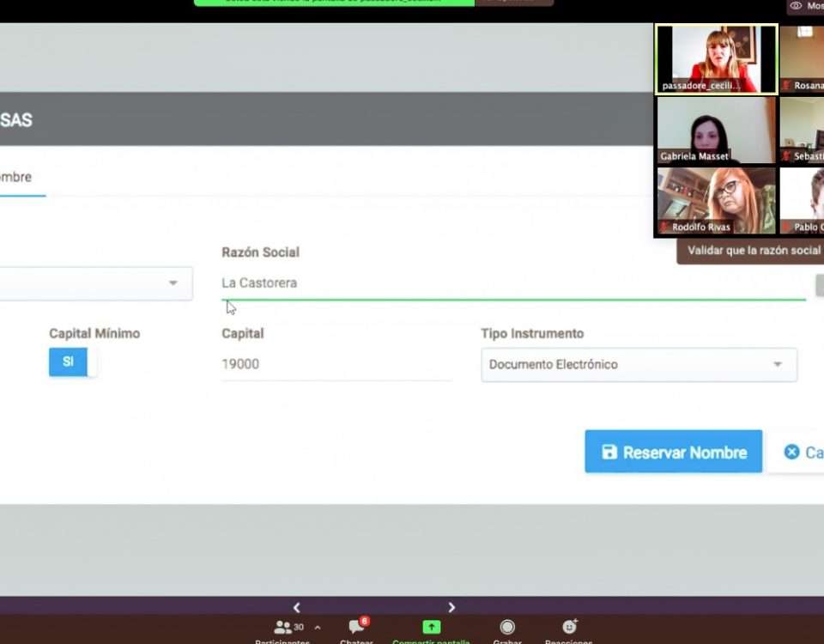Select Rosana video thumbnail
Screen dimensions: 824x644
tap(802, 59)
